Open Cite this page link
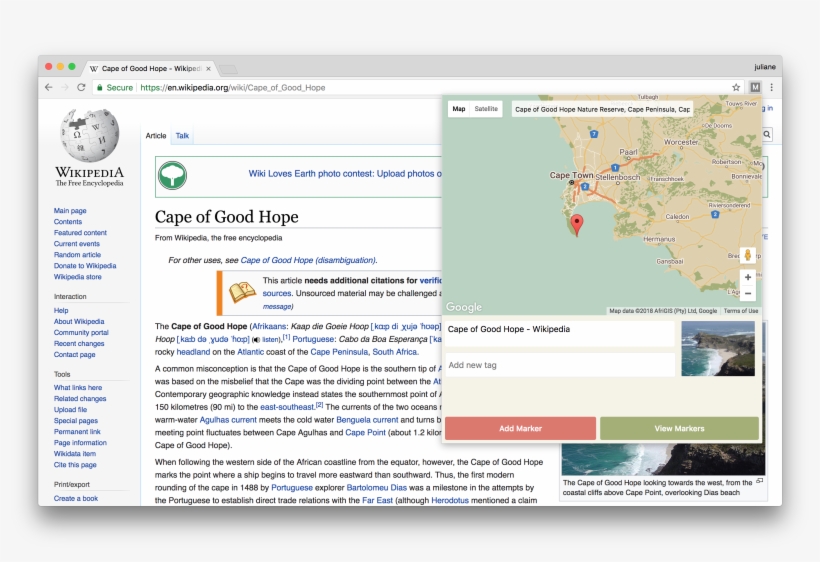 coord(75,464)
